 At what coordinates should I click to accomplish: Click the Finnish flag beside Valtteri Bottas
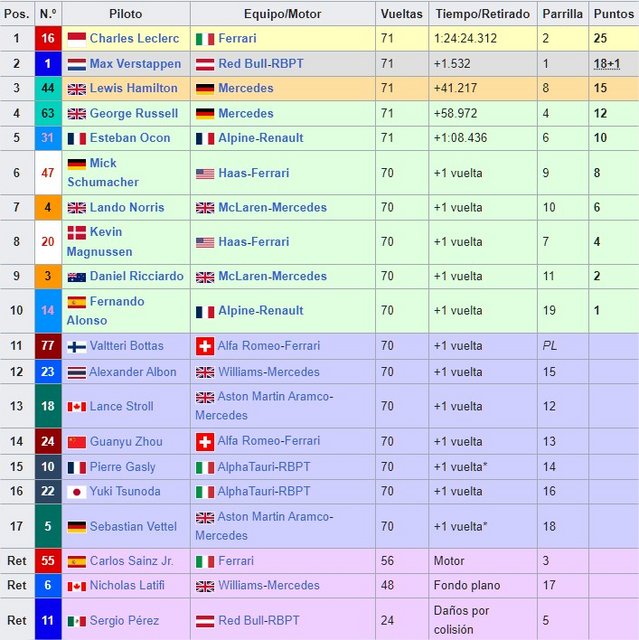pyautogui.click(x=77, y=347)
